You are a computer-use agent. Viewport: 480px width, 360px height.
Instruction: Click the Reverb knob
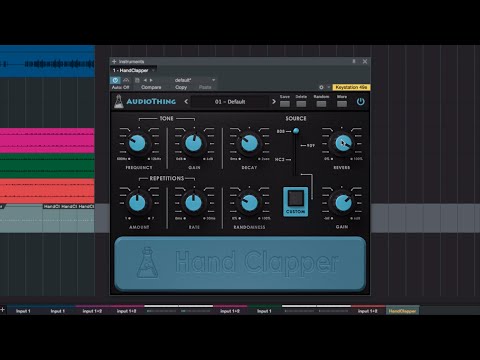point(342,143)
